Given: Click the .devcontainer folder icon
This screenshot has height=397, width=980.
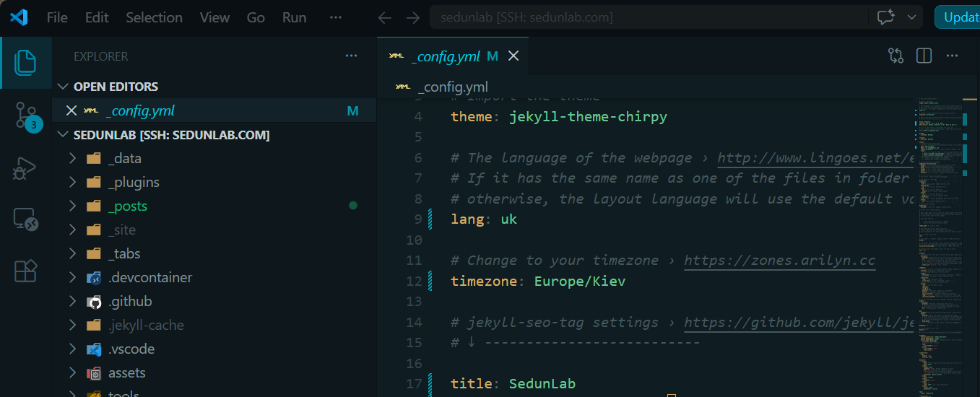Looking at the screenshot, I should [93, 277].
